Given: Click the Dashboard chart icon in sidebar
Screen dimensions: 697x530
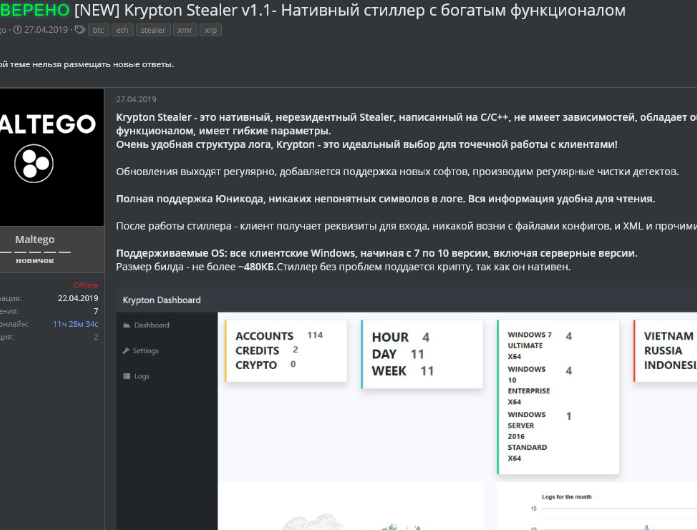Looking at the screenshot, I should tap(127, 325).
